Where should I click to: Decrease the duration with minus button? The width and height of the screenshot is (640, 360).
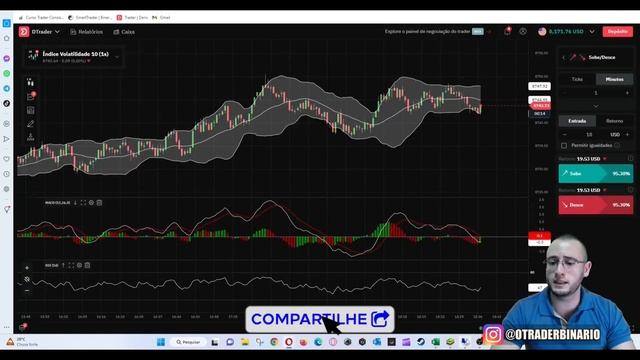(x=564, y=93)
